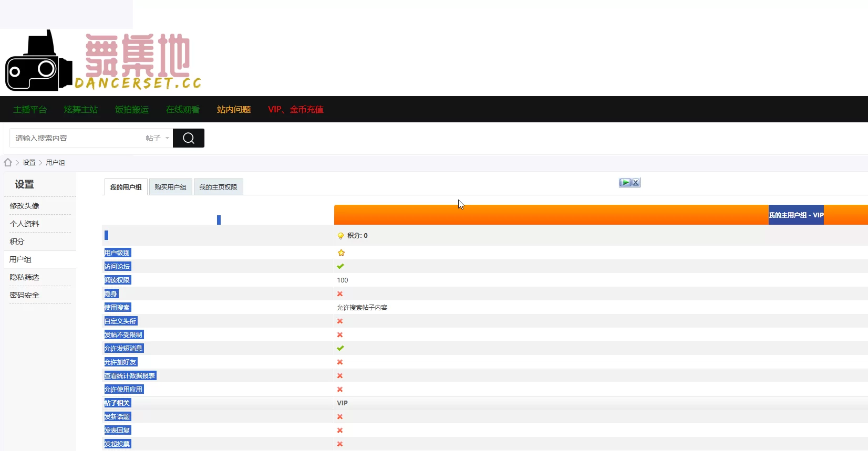Click the green checkmark for 访问论坛
868x451 pixels.
[x=340, y=266]
